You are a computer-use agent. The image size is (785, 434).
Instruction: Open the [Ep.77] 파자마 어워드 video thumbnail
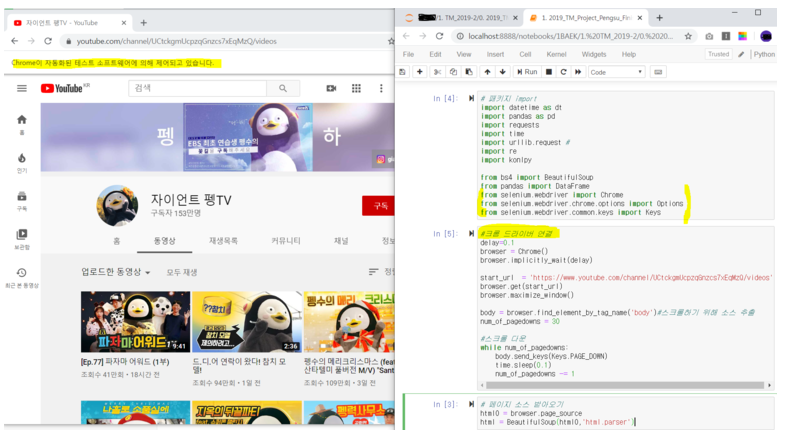[x=136, y=321]
